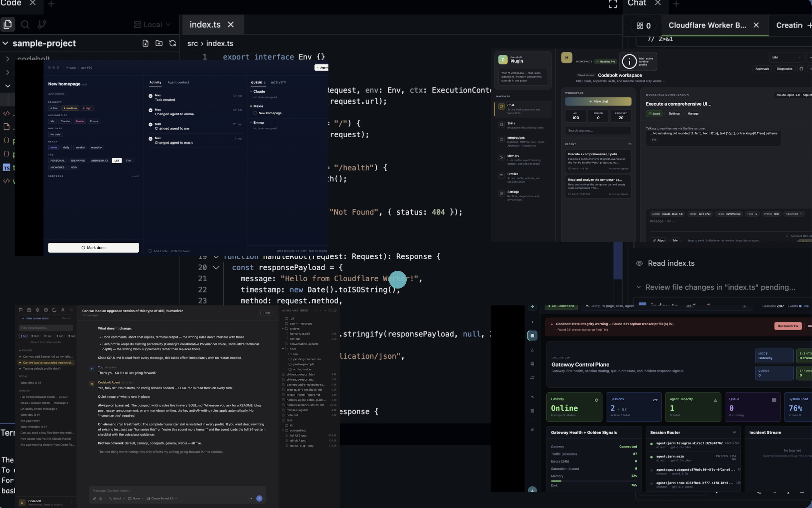Viewport: 812px width, 508px height.
Task: Click the panel layout icon next to Diagnostics
Action: tap(801, 69)
